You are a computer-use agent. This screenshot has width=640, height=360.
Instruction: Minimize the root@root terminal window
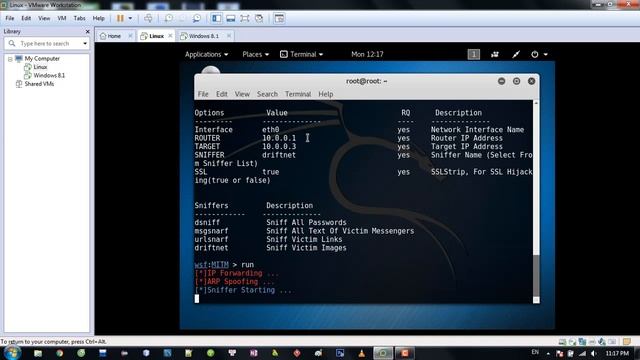502,81
